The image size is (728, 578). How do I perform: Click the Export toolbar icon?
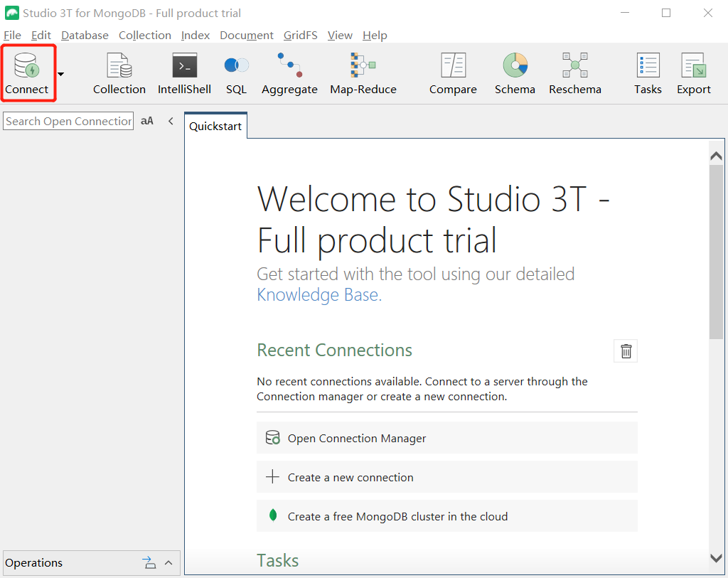click(694, 73)
